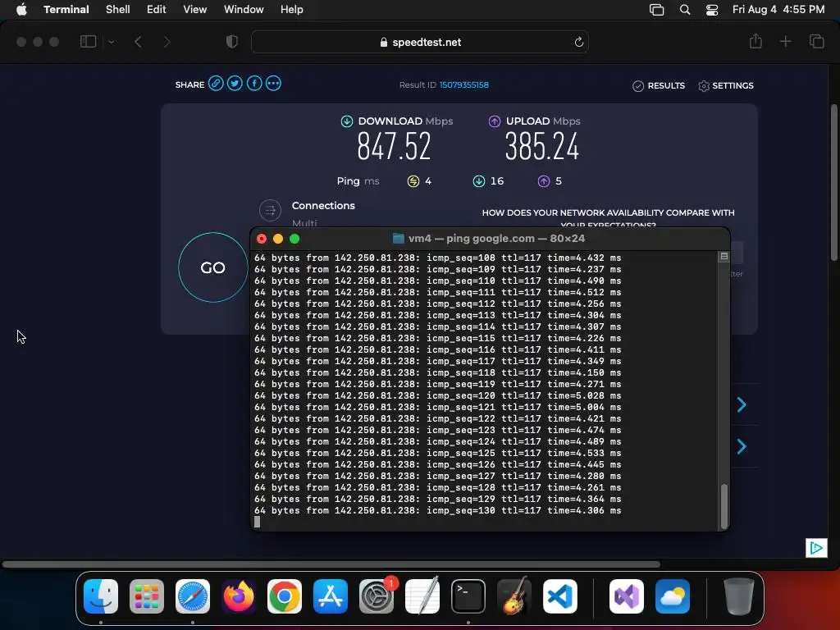This screenshot has width=840, height=630.
Task: Open Speedtest RESULTS page
Action: (659, 85)
